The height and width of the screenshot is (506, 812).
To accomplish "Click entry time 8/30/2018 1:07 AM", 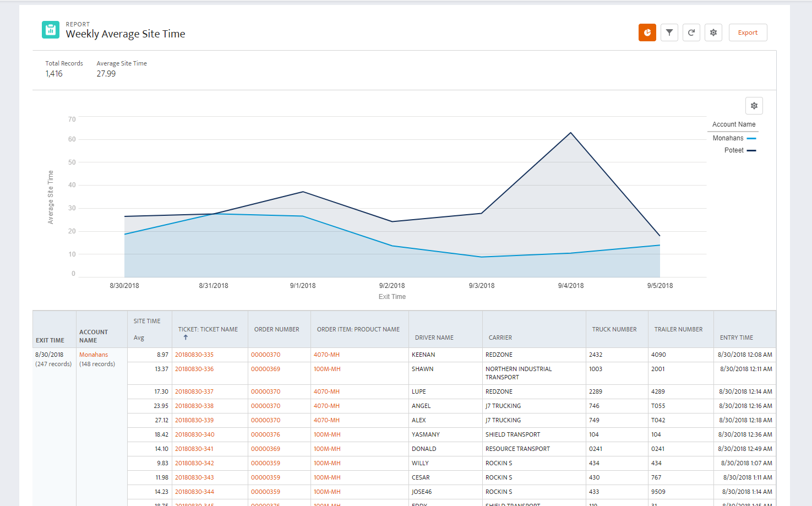I will [x=746, y=463].
